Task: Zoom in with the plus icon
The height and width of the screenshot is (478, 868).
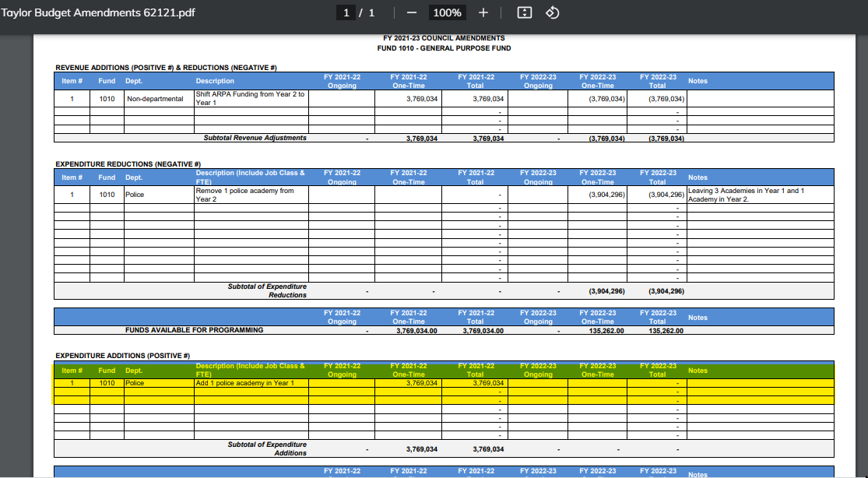Action: point(483,12)
